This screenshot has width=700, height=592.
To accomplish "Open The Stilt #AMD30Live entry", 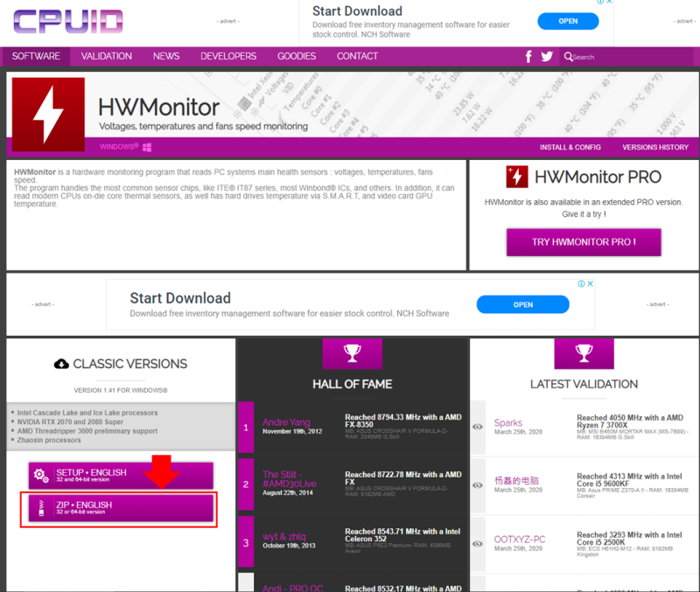I will tap(290, 479).
